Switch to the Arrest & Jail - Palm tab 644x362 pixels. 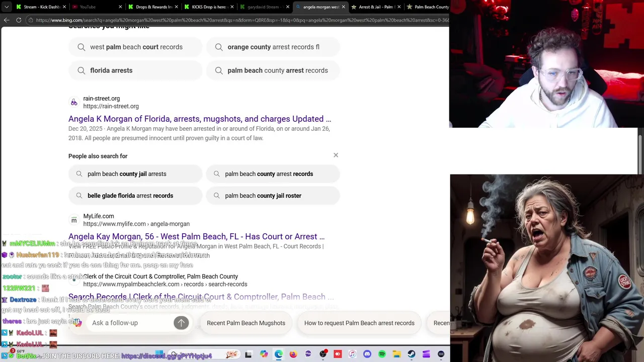point(375,7)
